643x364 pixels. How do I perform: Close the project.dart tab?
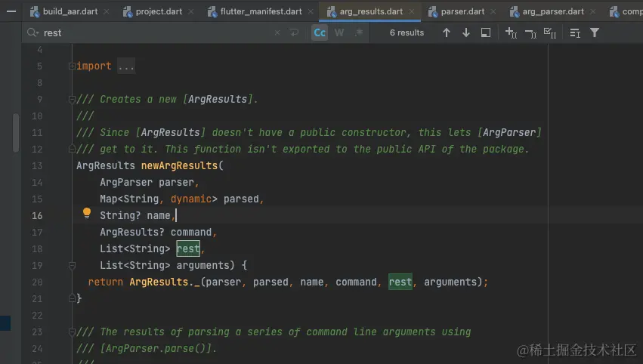click(191, 11)
